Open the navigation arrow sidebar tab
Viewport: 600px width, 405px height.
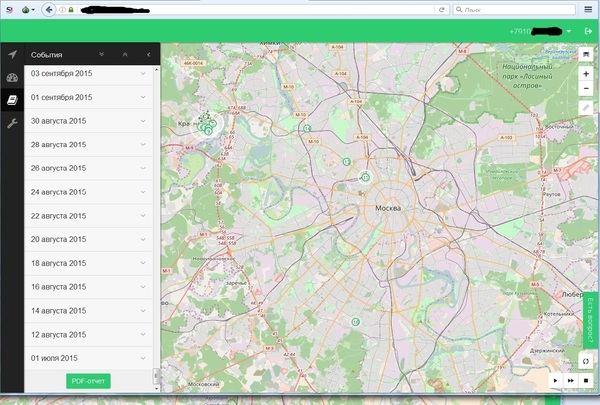tap(12, 54)
